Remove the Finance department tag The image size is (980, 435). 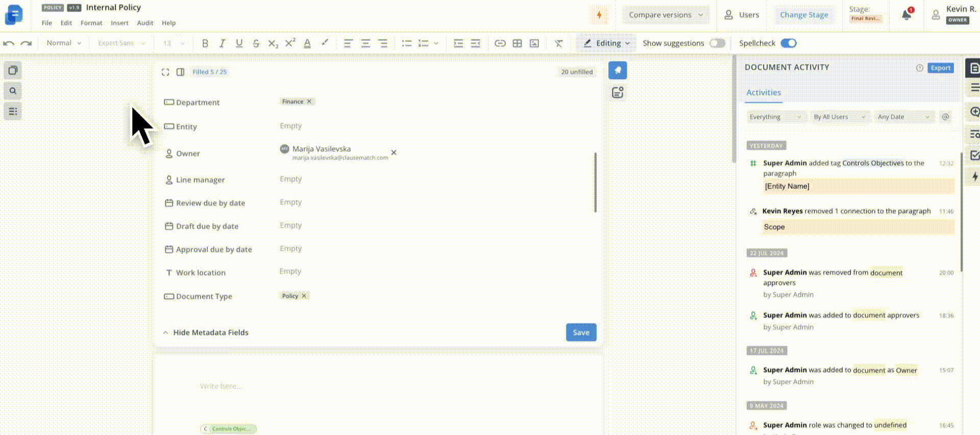pyautogui.click(x=309, y=102)
